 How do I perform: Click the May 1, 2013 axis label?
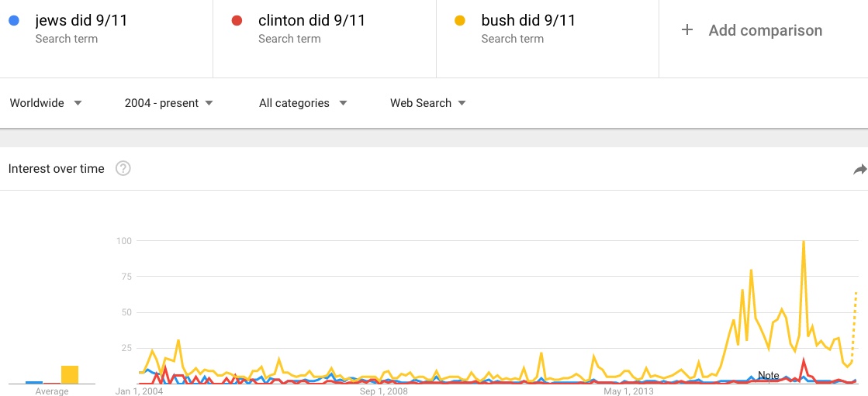(x=628, y=391)
